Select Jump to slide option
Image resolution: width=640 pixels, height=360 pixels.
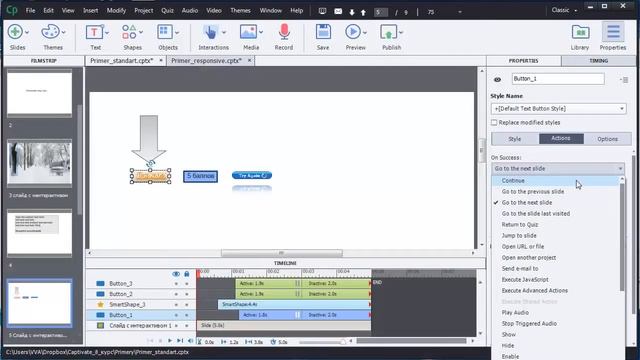pos(519,236)
